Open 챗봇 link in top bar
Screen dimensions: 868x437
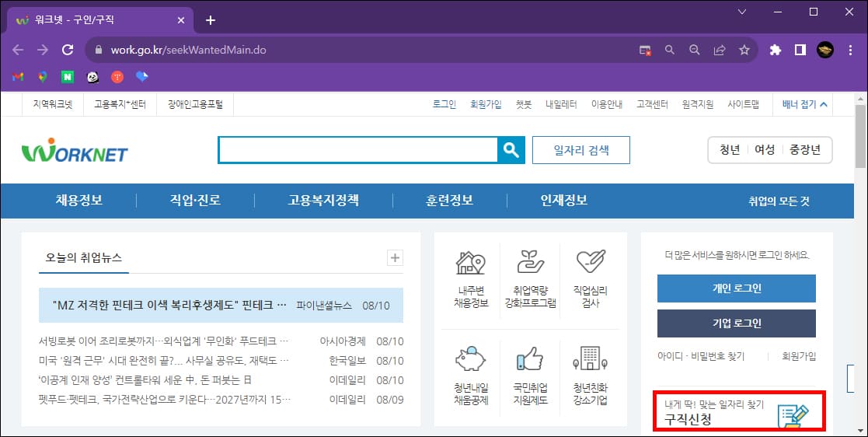pos(524,104)
